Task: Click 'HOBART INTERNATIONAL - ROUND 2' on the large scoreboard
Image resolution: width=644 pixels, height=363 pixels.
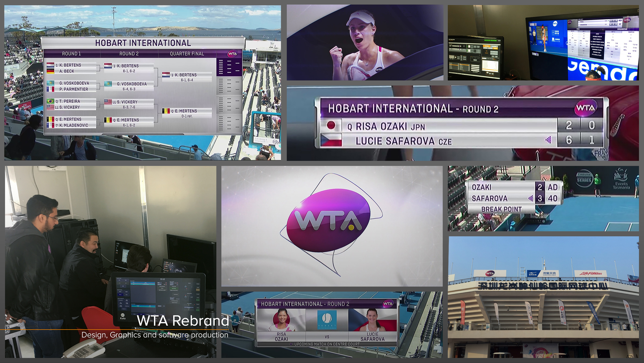Action: [x=413, y=109]
